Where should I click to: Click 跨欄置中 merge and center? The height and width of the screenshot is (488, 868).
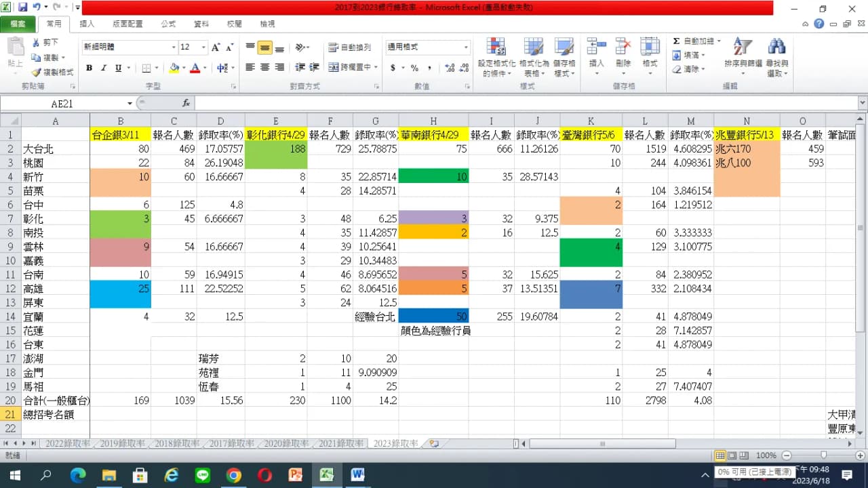350,68
